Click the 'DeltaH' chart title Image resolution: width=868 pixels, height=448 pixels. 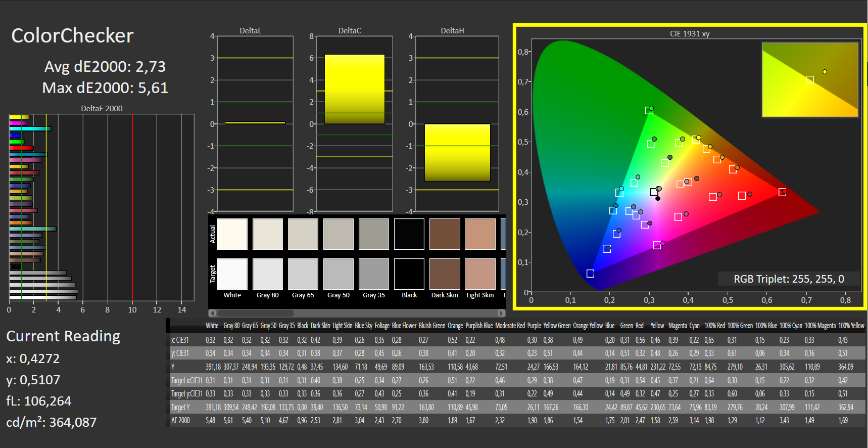452,31
